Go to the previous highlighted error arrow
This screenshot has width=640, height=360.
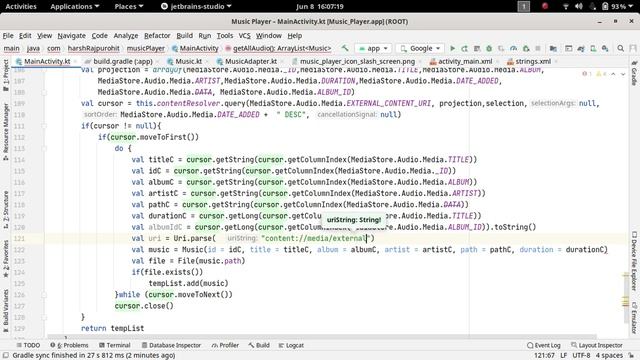pyautogui.click(x=613, y=74)
